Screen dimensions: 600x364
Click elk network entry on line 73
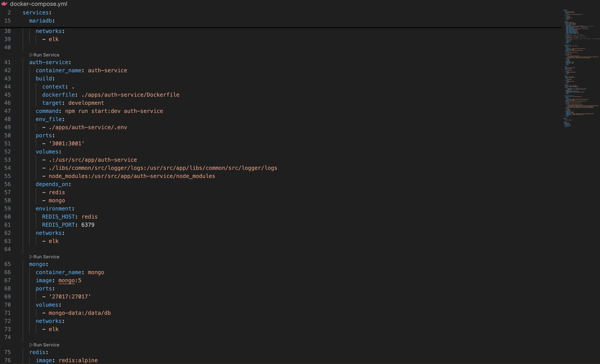(54, 329)
